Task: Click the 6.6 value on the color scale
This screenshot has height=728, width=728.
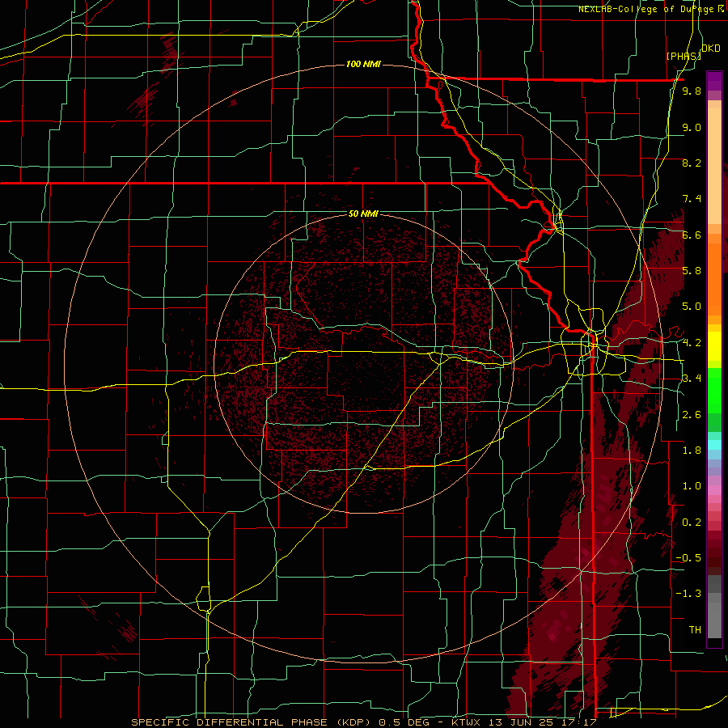Action: point(692,235)
